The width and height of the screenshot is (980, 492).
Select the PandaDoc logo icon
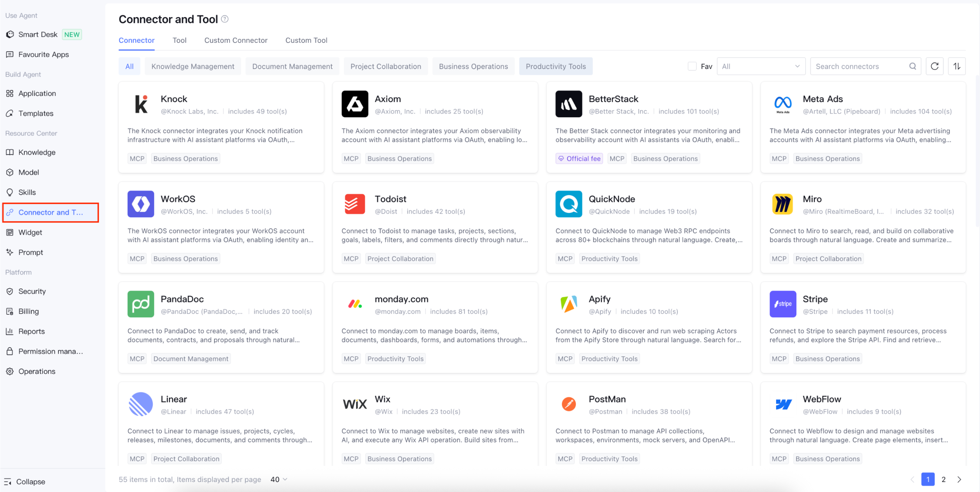click(141, 304)
